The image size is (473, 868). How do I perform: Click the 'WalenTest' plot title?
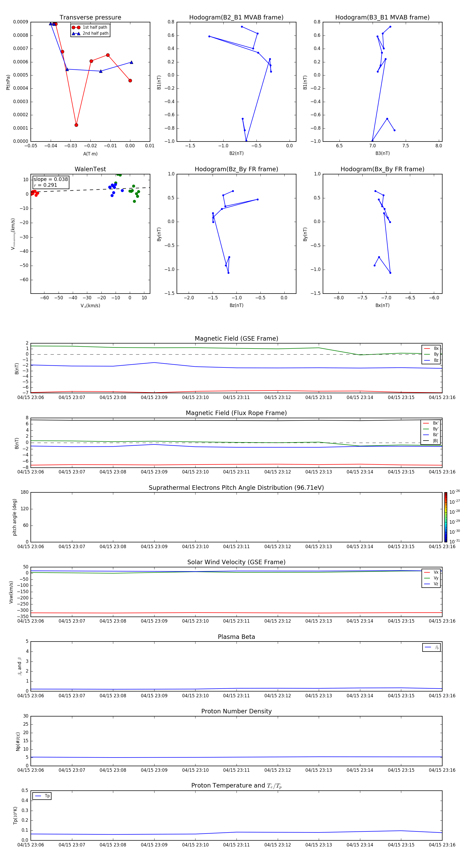[x=90, y=169]
